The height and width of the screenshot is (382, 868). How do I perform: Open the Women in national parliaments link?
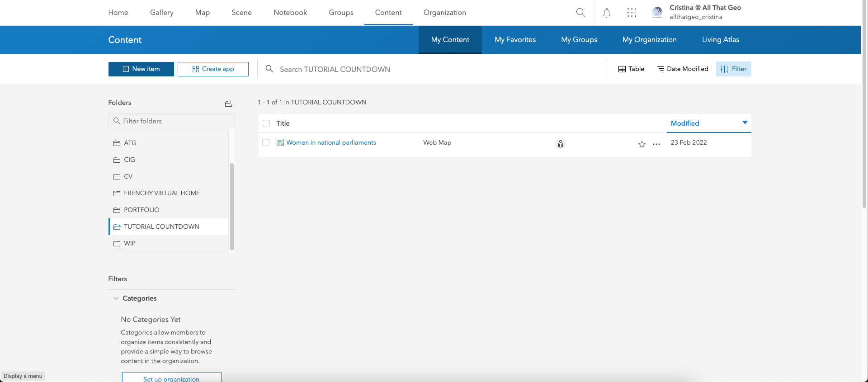tap(331, 142)
